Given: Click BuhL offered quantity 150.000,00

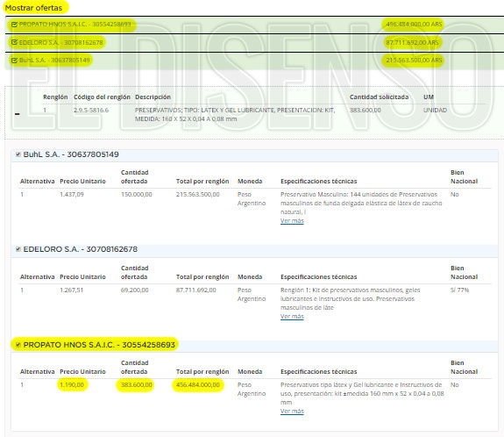Looking at the screenshot, I should [137, 194].
